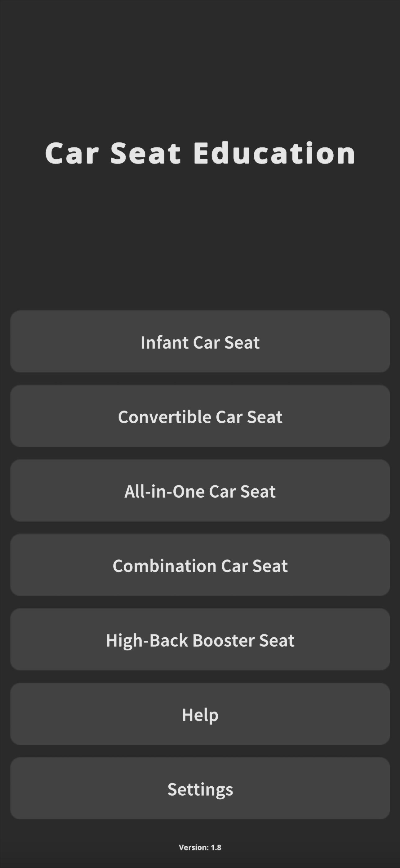400x868 pixels.
Task: Tap the 'Convertible Car Seat' text label
Action: coord(200,417)
